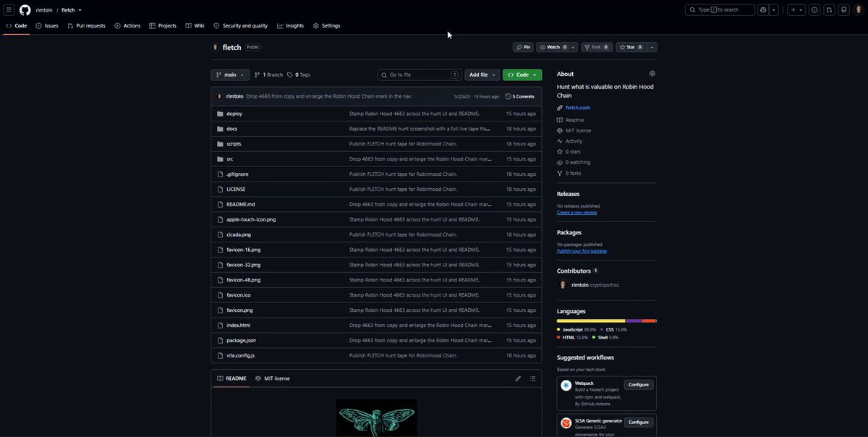Open the repository Settings tab
The height and width of the screenshot is (437, 868).
click(326, 26)
